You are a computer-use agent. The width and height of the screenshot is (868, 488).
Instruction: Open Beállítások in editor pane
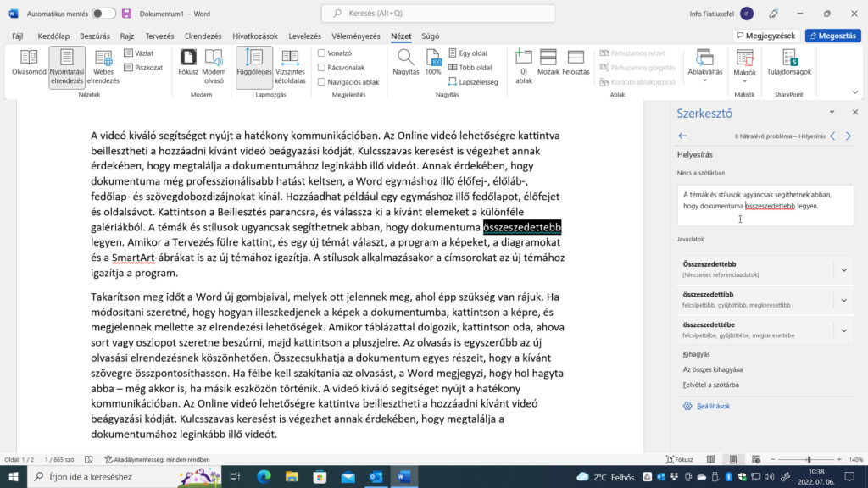click(x=706, y=406)
